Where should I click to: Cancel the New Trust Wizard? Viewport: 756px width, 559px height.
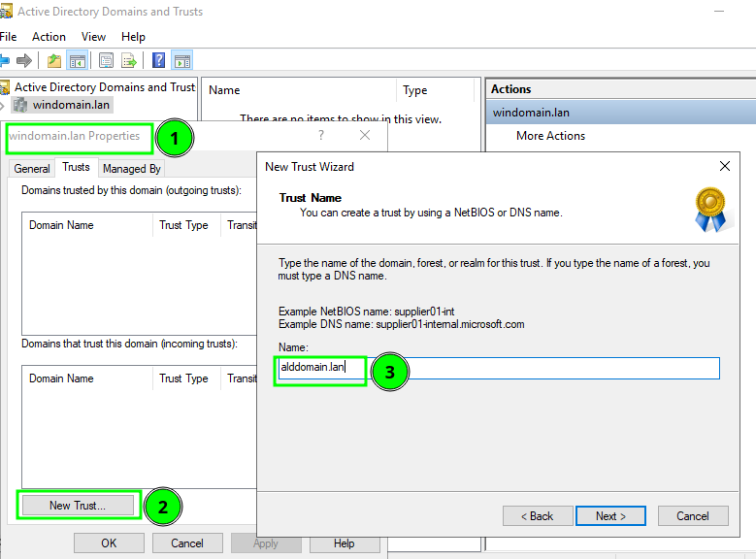(x=693, y=516)
